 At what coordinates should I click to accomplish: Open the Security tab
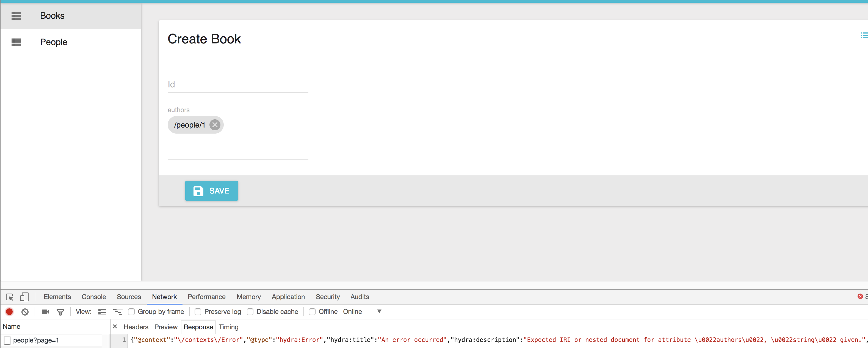click(328, 297)
